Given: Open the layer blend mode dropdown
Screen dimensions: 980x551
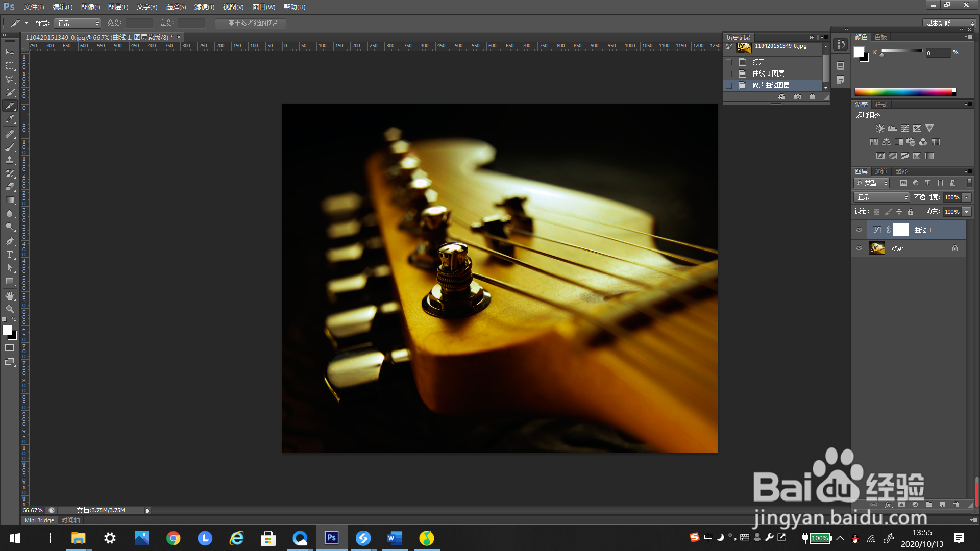Looking at the screenshot, I should (x=881, y=197).
